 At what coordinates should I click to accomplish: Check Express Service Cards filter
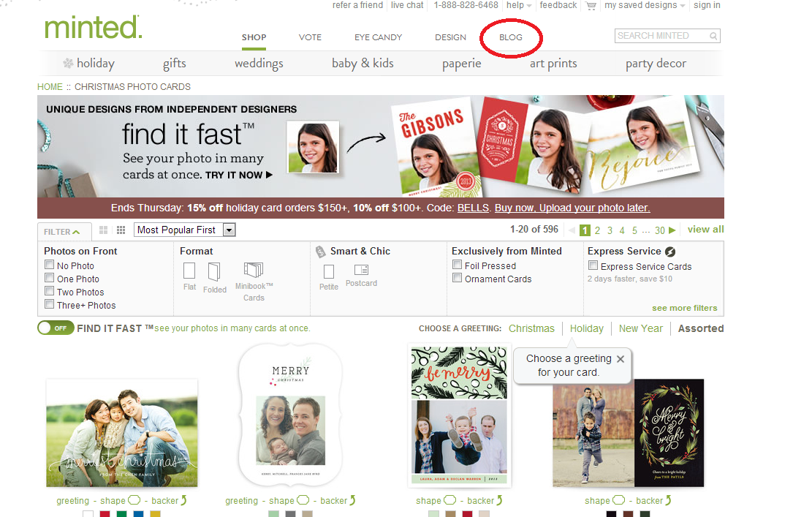click(593, 265)
